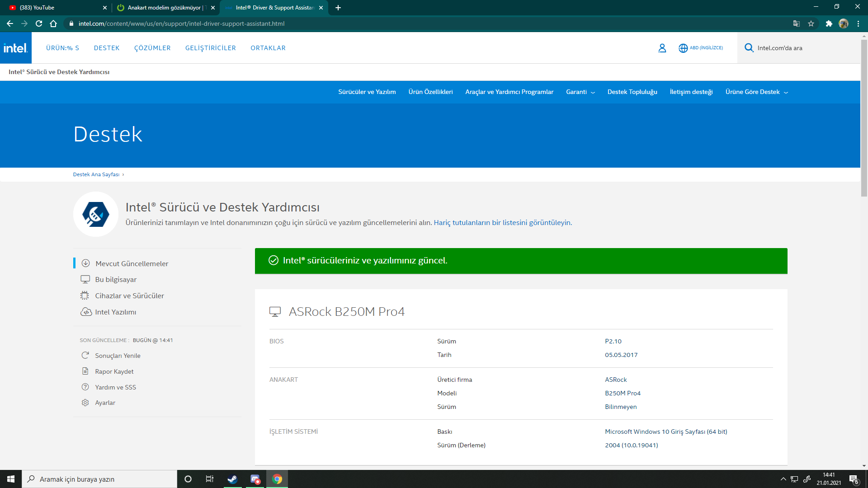
Task: Switch to the YouTube browser tab
Action: (54, 8)
